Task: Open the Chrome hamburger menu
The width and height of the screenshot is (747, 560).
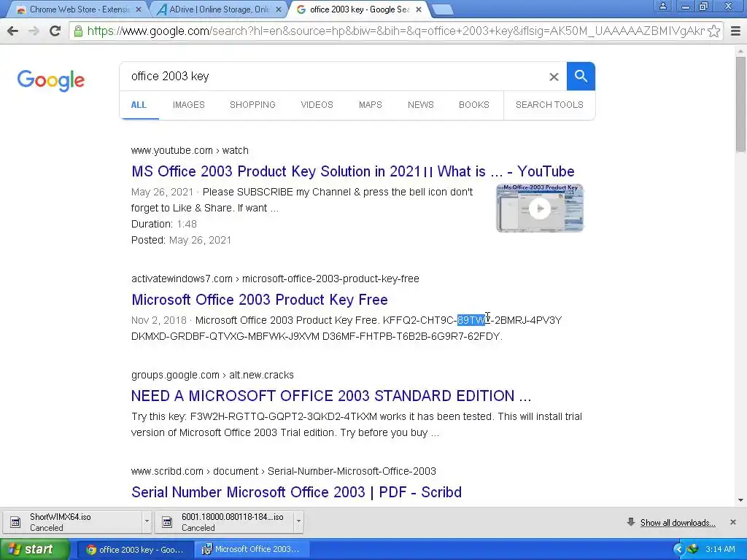Action: point(735,31)
